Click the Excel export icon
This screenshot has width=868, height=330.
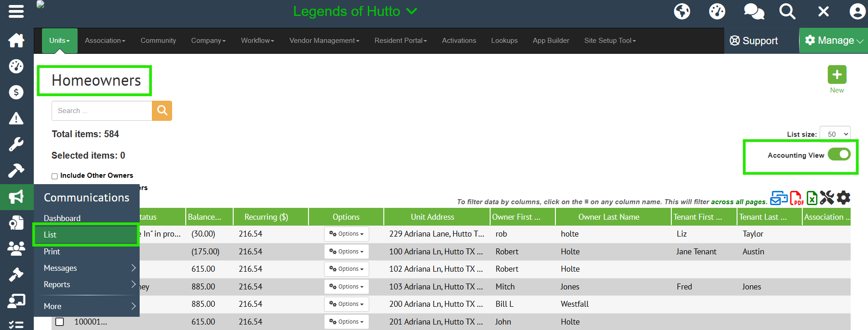tap(812, 198)
